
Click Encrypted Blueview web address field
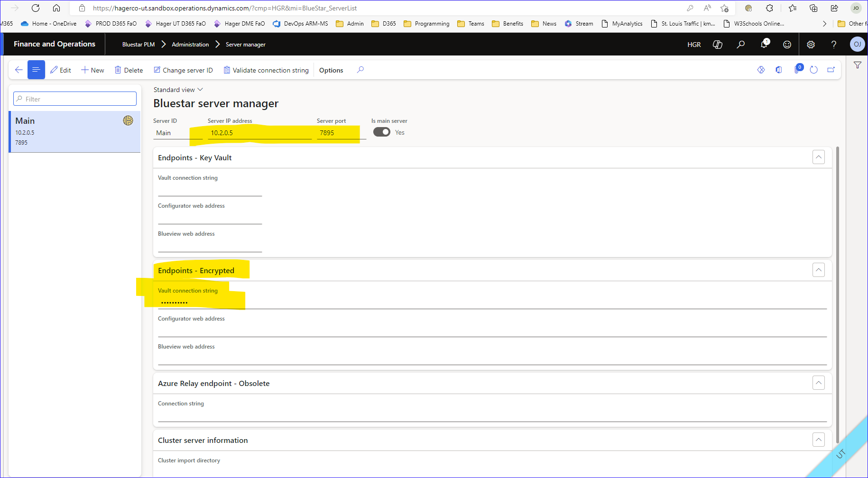[x=492, y=358]
